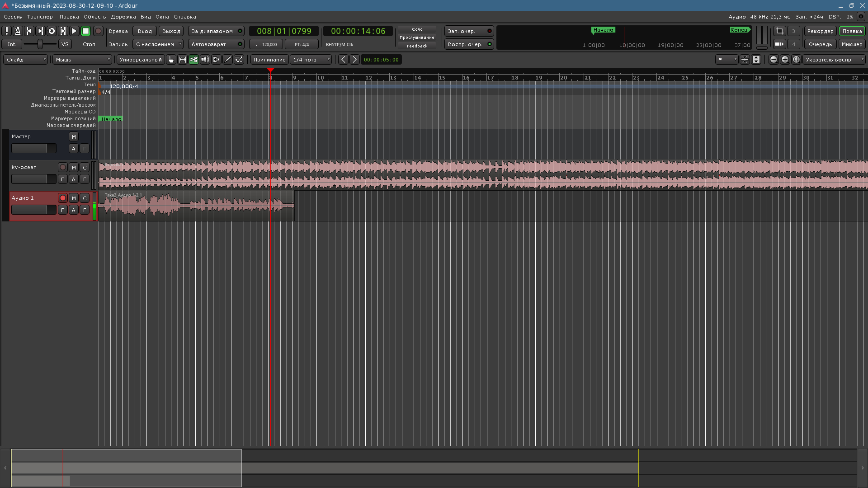Click the follow-range icon beside button 4
This screenshot has width=868, height=488.
tap(779, 44)
